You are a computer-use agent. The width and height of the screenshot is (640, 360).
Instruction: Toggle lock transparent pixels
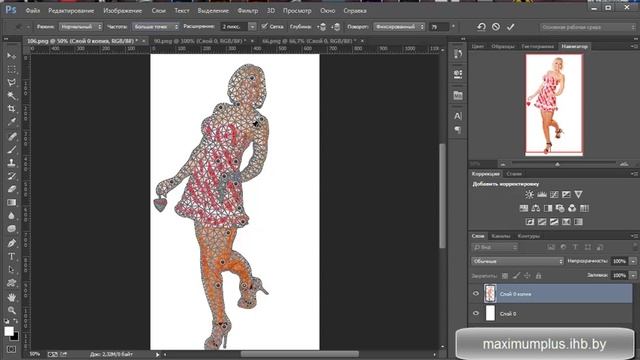[505, 276]
